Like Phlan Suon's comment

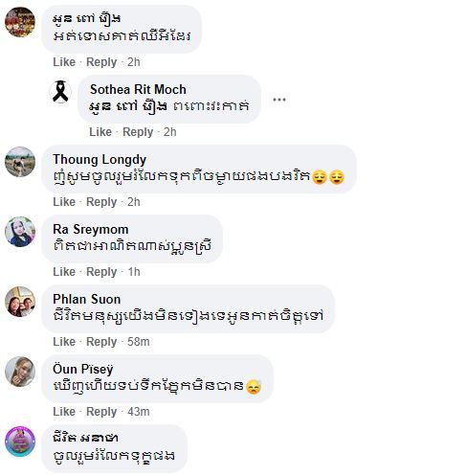pos(64,342)
